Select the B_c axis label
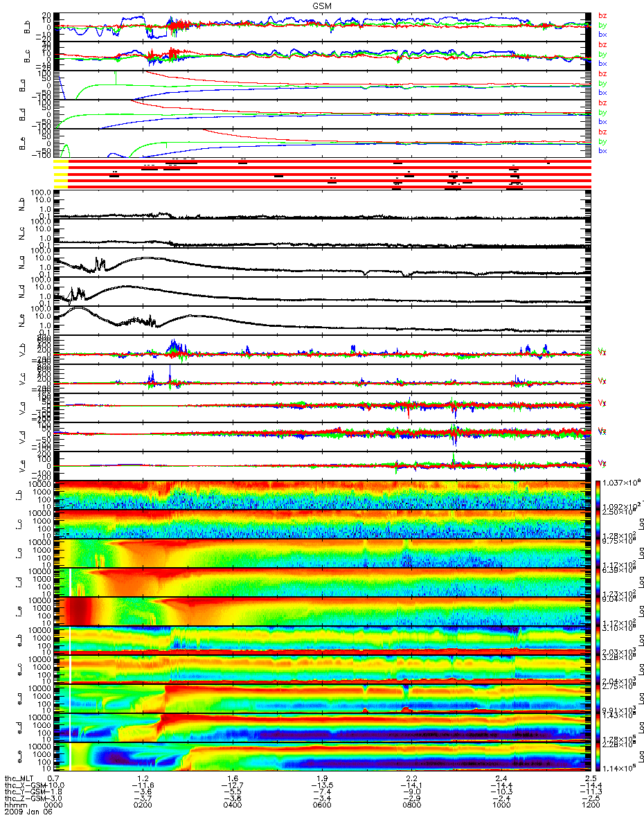The width and height of the screenshot is (644, 831). pyautogui.click(x=28, y=56)
